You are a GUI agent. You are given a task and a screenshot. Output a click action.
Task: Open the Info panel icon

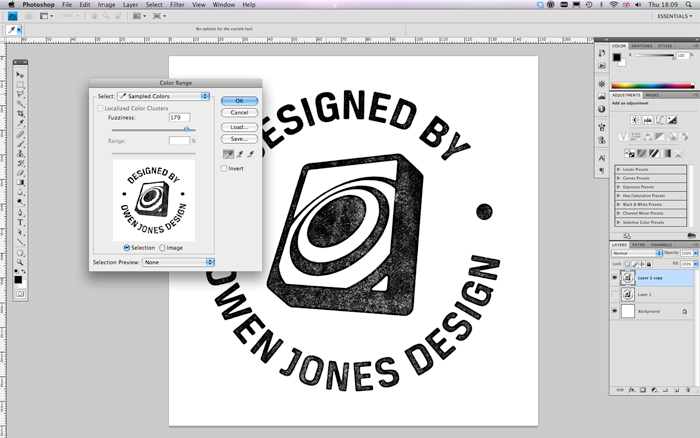tap(602, 109)
